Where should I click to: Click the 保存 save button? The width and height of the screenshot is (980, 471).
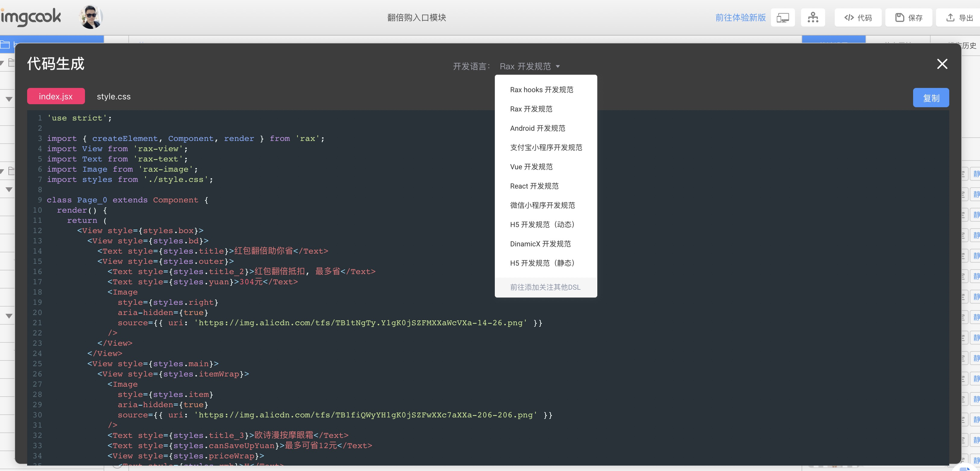[x=908, y=17]
